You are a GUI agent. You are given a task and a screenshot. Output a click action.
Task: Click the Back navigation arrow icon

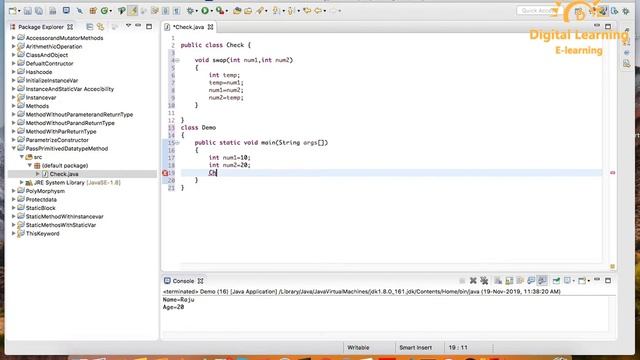click(318, 11)
